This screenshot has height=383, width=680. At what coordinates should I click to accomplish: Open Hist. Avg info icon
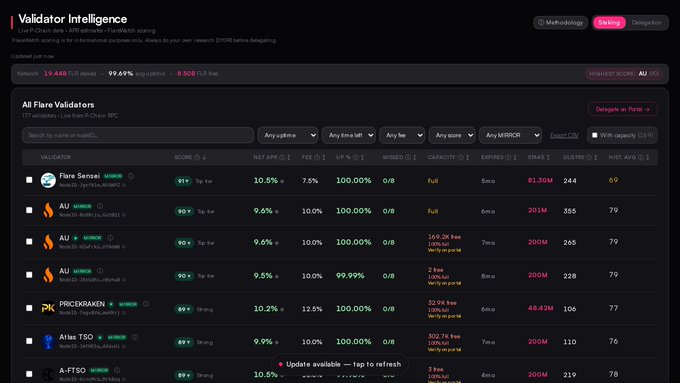[641, 157]
